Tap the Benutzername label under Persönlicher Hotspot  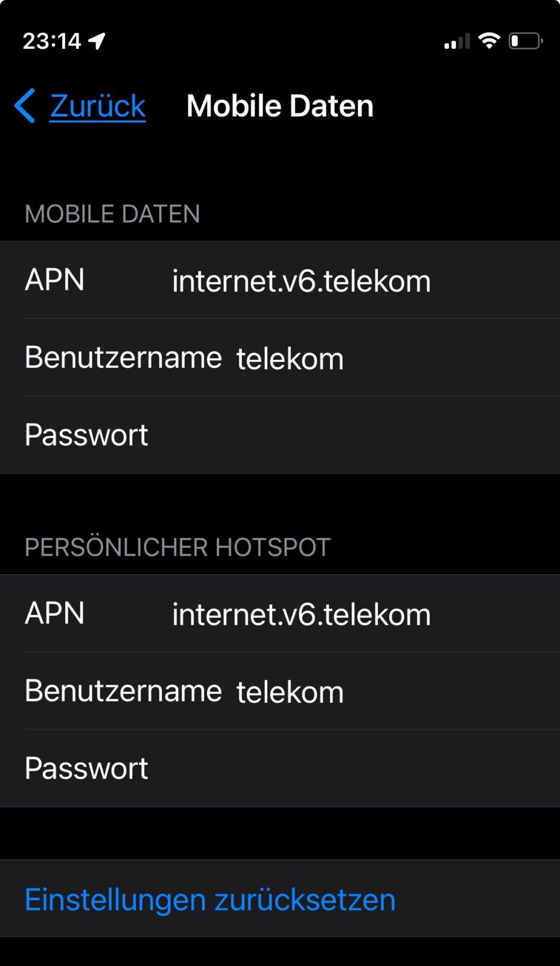123,691
